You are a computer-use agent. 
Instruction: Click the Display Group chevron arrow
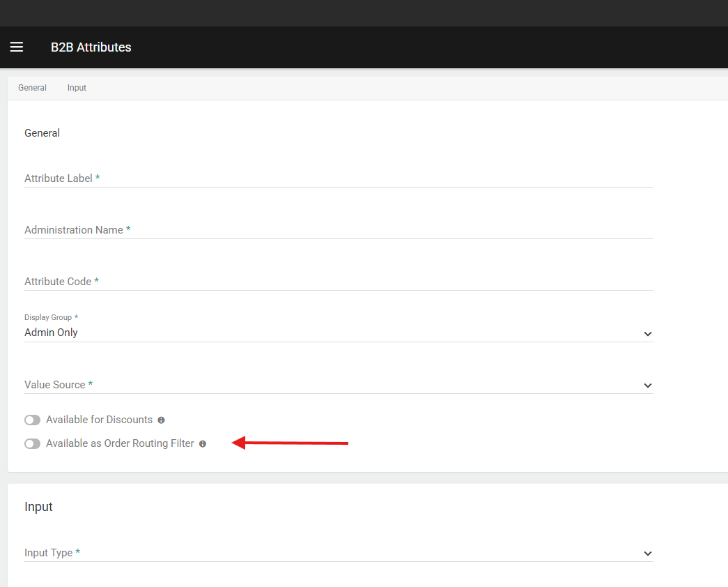point(648,334)
